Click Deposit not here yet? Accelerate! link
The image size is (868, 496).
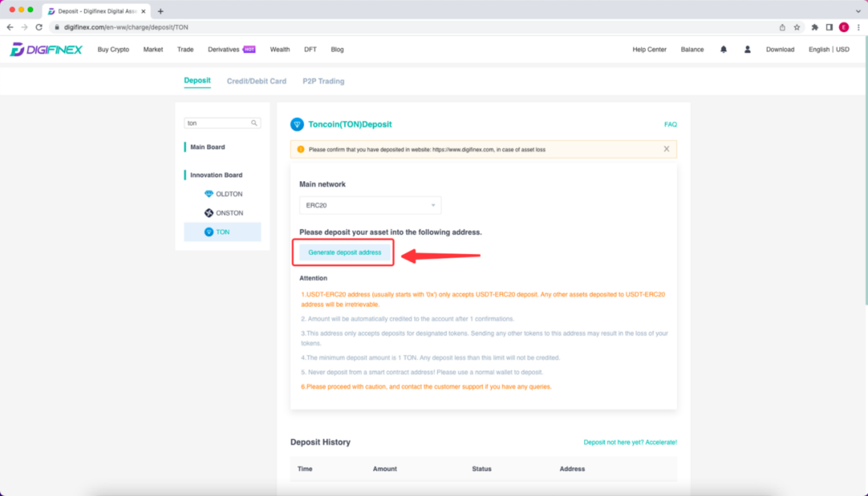point(630,442)
